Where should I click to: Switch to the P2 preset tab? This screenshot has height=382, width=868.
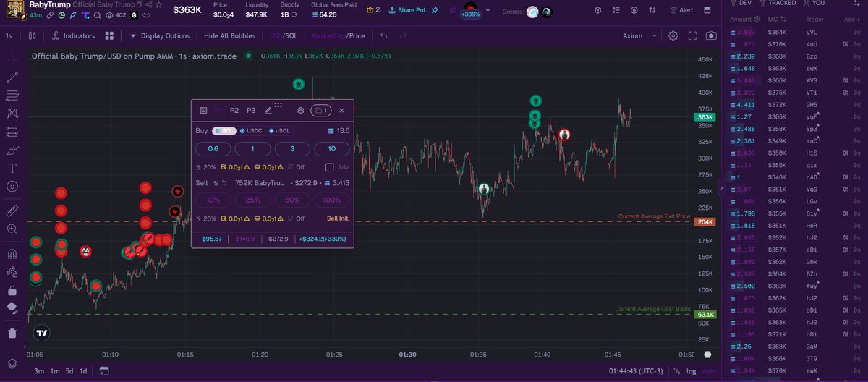pyautogui.click(x=234, y=111)
